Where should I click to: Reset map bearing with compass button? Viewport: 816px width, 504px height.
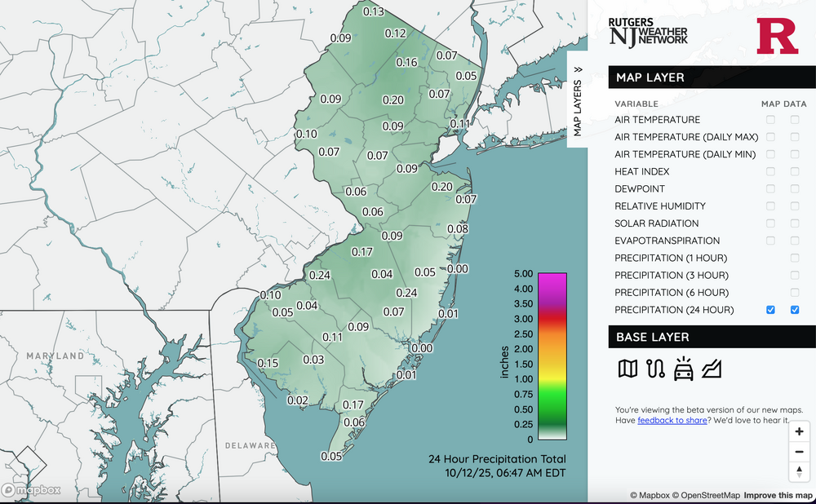[x=799, y=472]
